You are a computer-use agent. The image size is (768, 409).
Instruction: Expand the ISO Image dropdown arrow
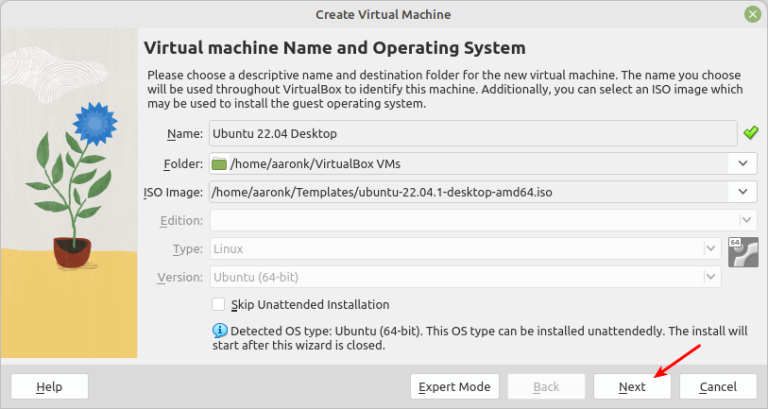tap(742, 192)
